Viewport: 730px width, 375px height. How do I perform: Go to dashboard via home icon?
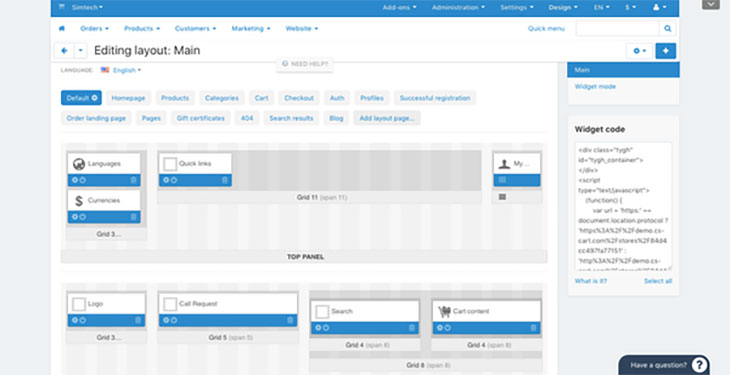pos(61,28)
